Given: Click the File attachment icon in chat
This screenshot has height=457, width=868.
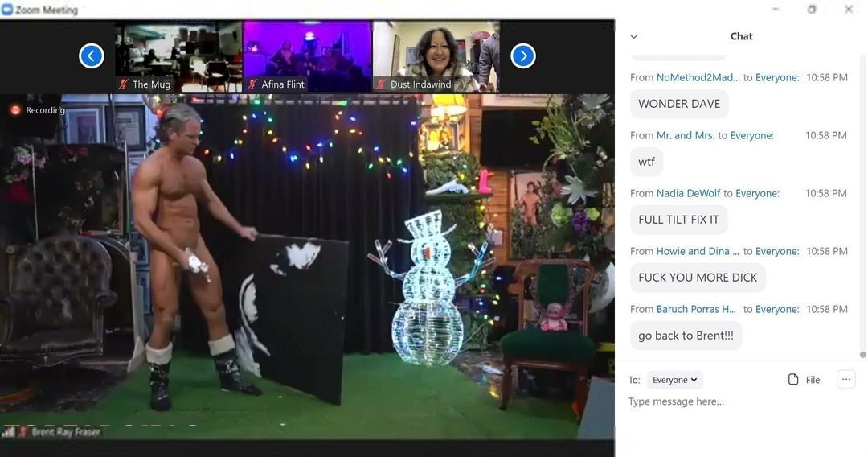Looking at the screenshot, I should pyautogui.click(x=793, y=380).
